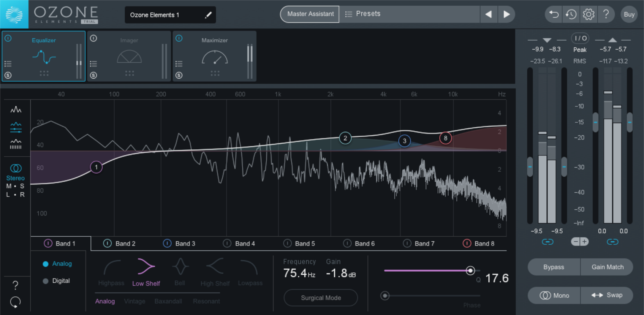Choose the Bell filter shape

pos(180,272)
